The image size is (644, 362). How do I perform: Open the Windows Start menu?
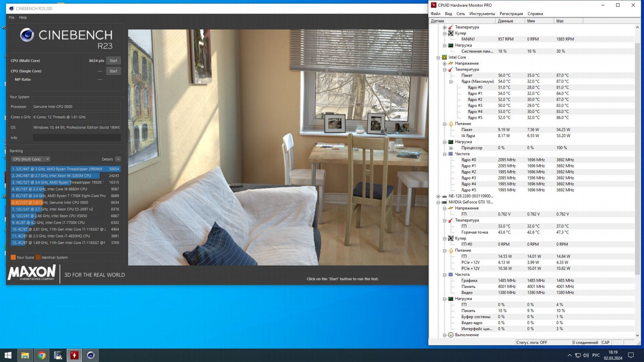(x=8, y=355)
